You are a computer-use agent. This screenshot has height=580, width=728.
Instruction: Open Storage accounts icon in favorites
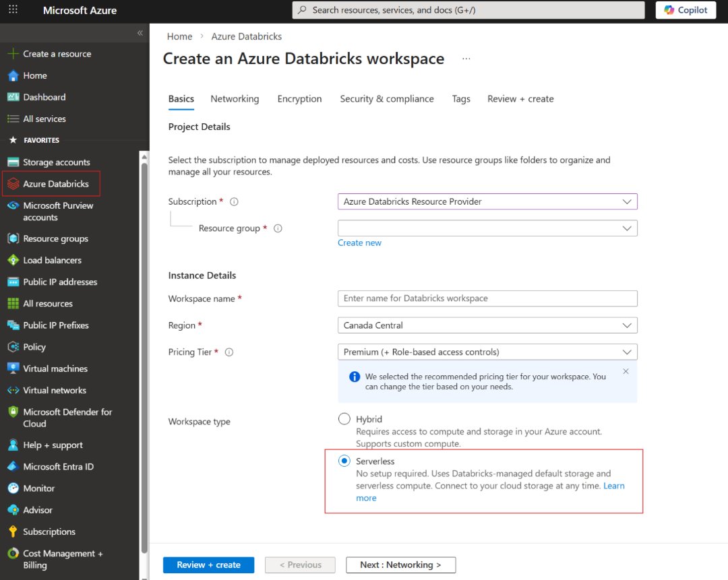[13, 162]
